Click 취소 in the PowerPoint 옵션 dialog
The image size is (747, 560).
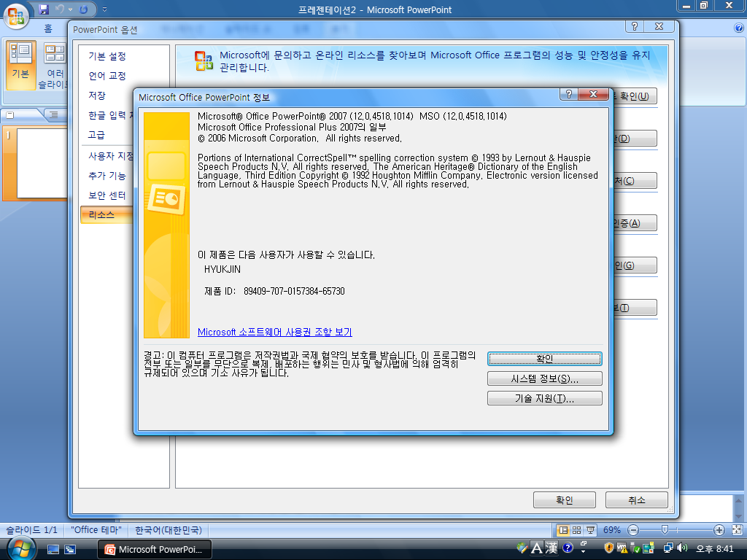[636, 500]
